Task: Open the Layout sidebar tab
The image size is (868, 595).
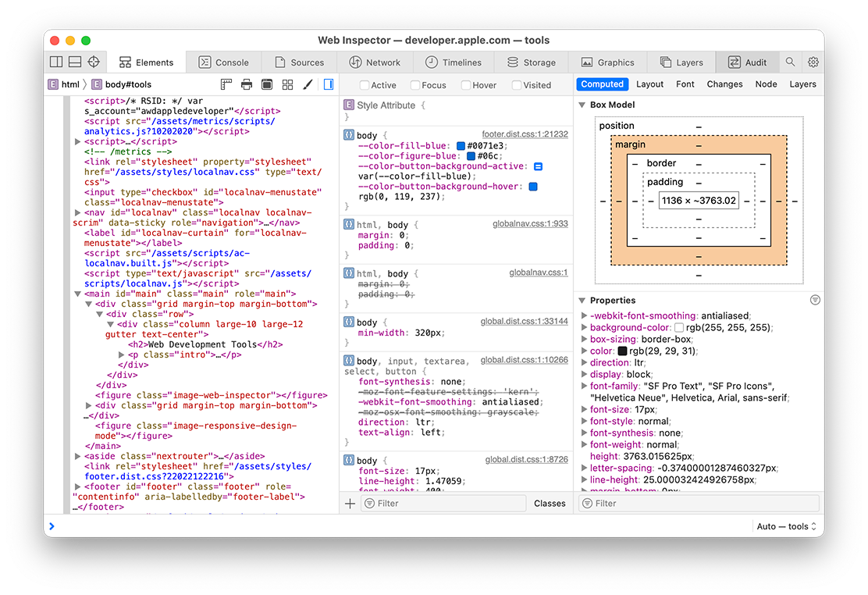Action: coord(649,84)
